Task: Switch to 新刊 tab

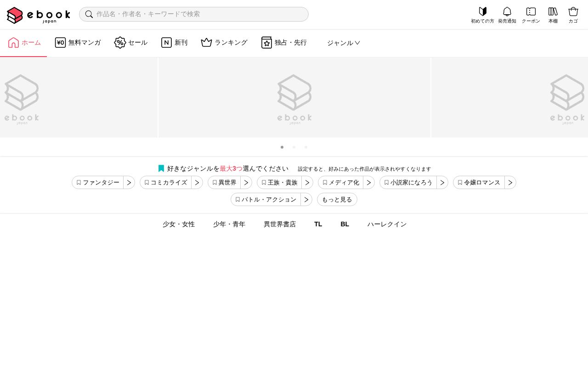Action: pyautogui.click(x=174, y=43)
